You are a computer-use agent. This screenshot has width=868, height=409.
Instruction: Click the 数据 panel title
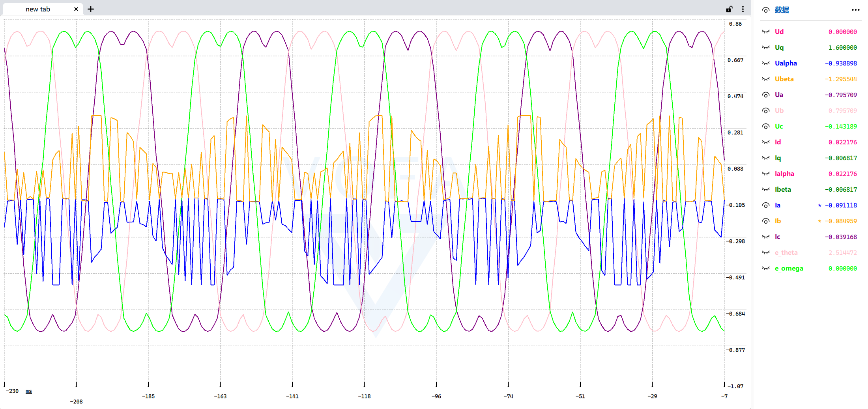[782, 10]
